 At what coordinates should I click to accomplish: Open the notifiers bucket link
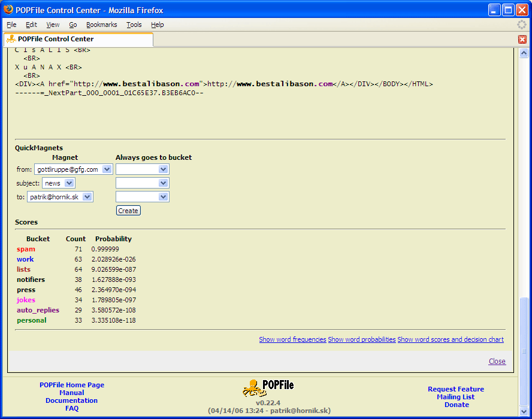tap(31, 280)
